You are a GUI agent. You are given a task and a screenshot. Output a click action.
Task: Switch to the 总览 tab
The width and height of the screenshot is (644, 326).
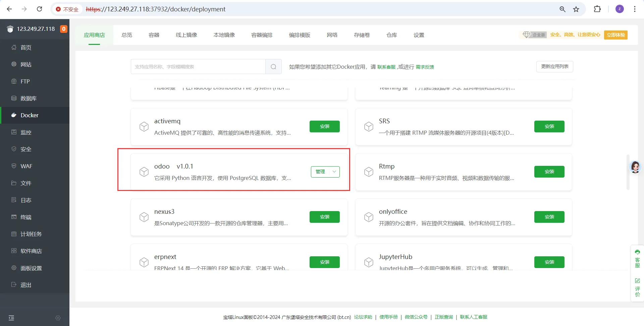[x=127, y=35]
